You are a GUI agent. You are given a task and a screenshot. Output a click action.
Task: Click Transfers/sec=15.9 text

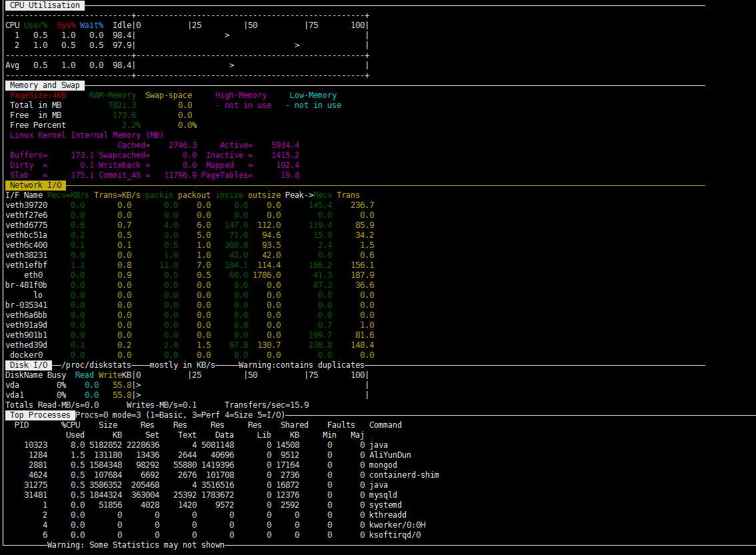(267, 405)
